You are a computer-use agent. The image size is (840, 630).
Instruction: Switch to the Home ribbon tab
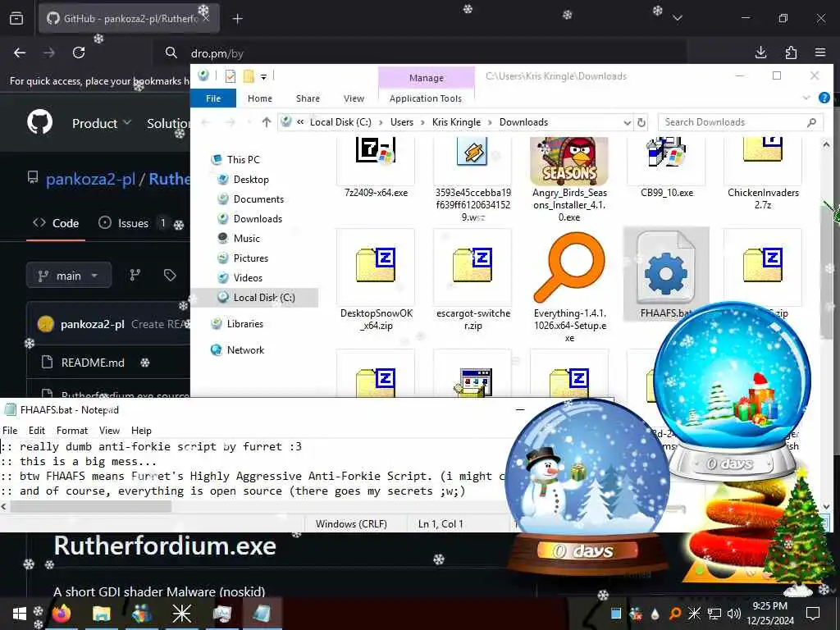(260, 98)
